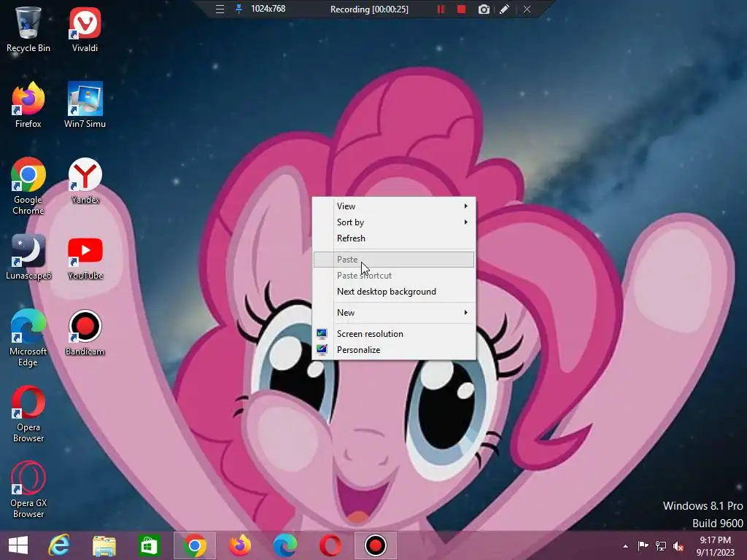Click the muted volume tray icon
Image resolution: width=747 pixels, height=560 pixels.
click(678, 545)
